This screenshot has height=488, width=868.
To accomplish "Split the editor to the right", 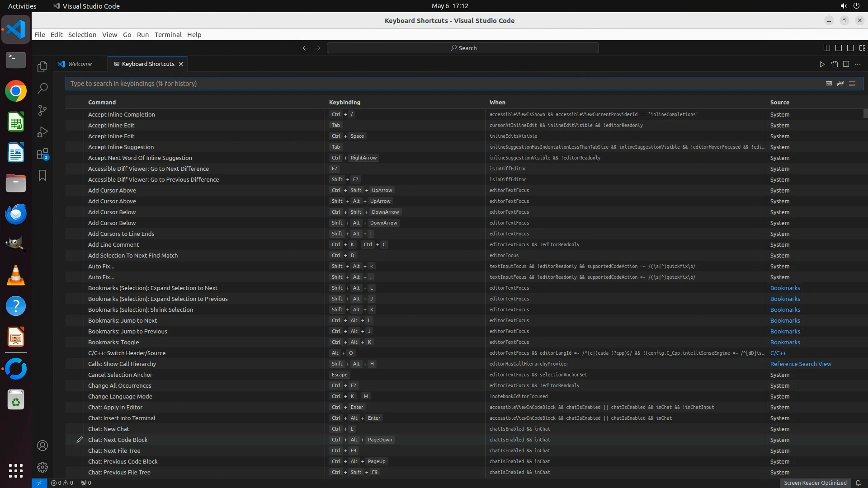I will [846, 64].
